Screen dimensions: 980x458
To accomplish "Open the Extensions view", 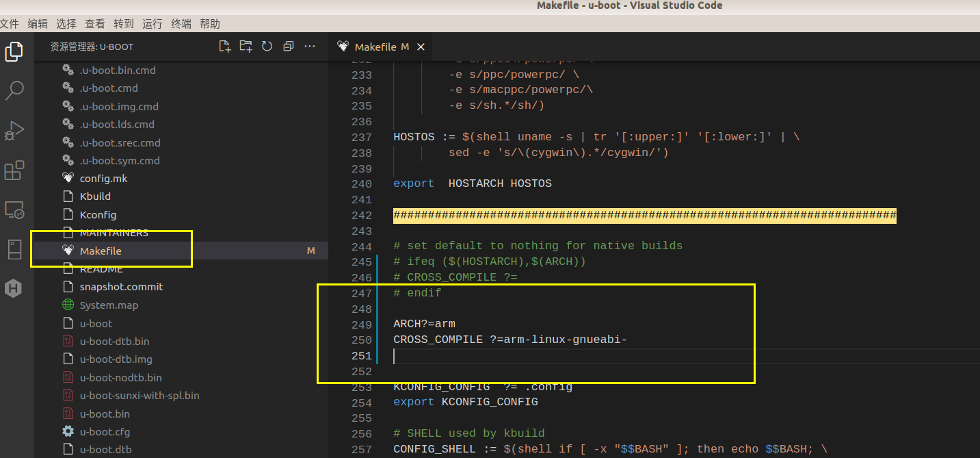I will coord(14,170).
